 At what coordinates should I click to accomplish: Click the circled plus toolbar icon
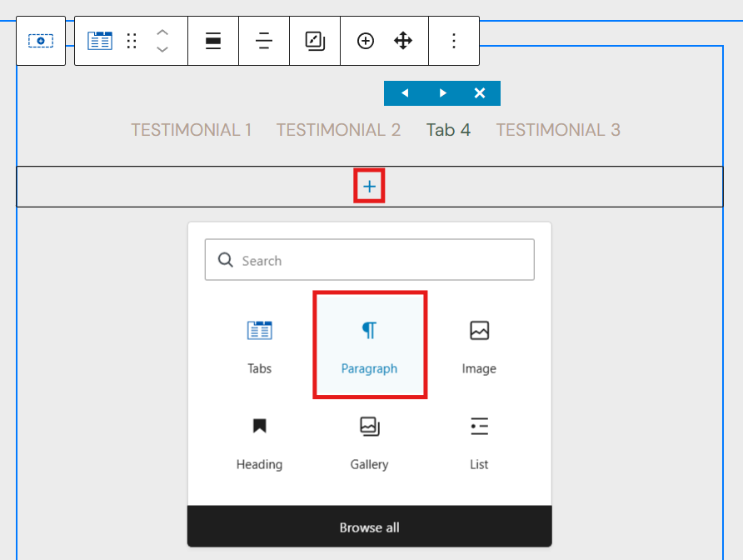pos(366,41)
